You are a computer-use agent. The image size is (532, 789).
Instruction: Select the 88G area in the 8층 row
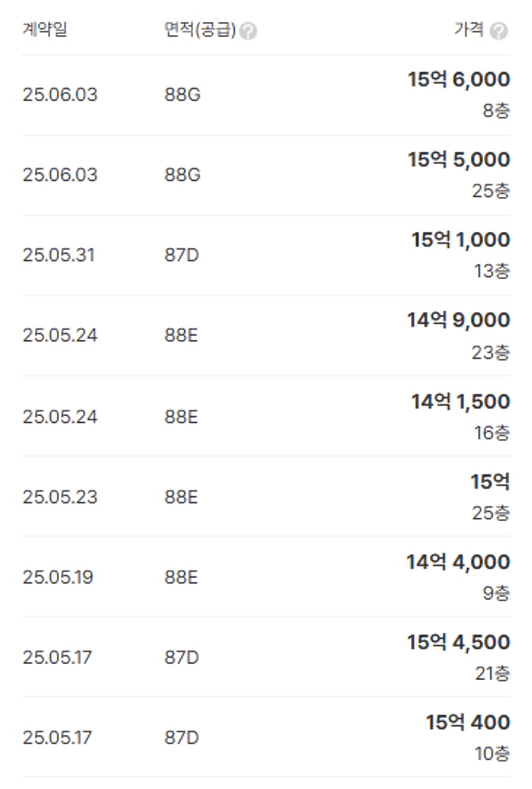point(182,95)
